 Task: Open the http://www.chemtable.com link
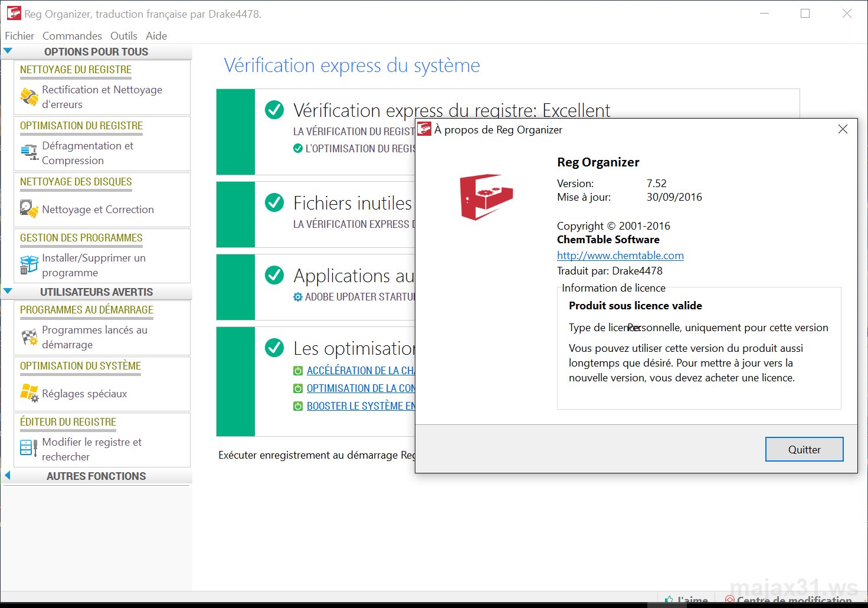point(620,256)
